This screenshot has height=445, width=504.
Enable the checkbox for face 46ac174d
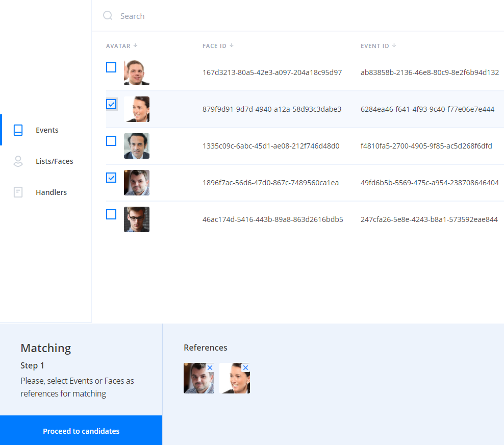[x=111, y=214]
